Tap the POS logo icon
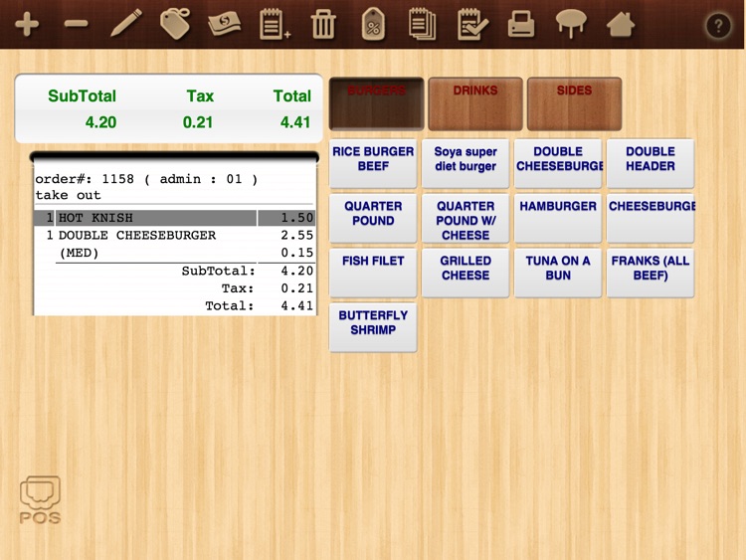 point(40,499)
